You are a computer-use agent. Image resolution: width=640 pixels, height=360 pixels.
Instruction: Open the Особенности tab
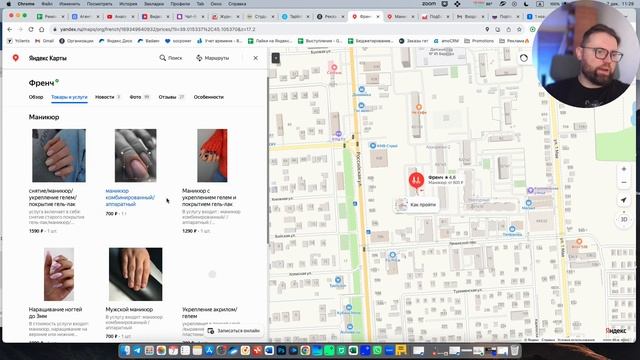(x=209, y=97)
